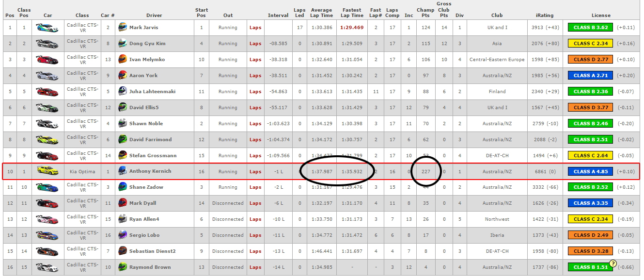
Task: Click Anthony Kernich's helmet icon
Action: coord(123,171)
